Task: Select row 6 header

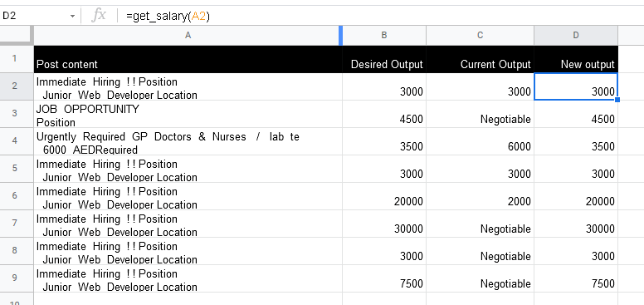Action: (17, 196)
